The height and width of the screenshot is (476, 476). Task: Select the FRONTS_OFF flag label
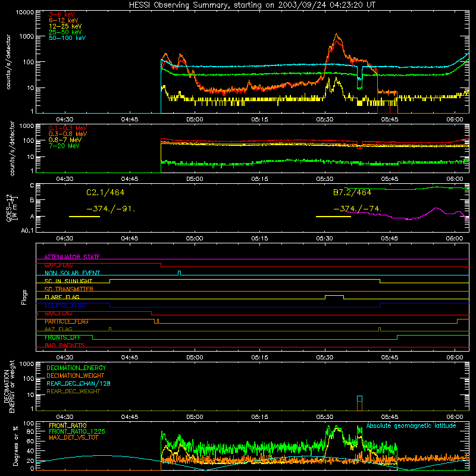(x=62, y=337)
